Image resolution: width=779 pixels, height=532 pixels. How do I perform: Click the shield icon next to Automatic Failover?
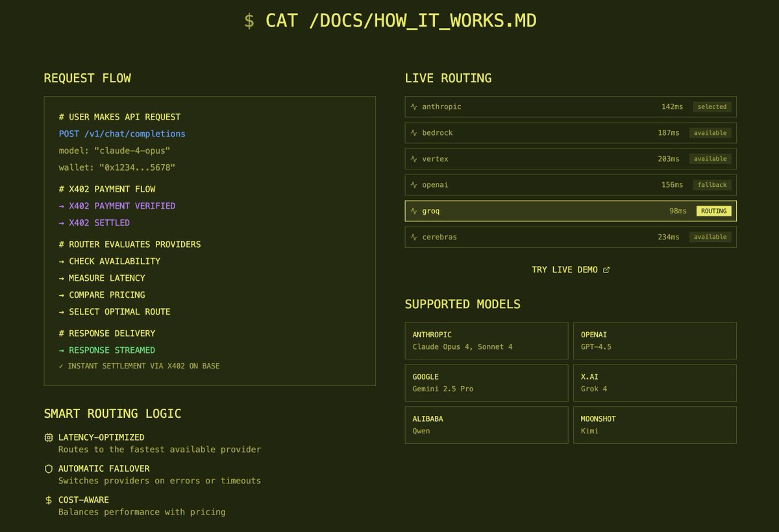point(49,468)
